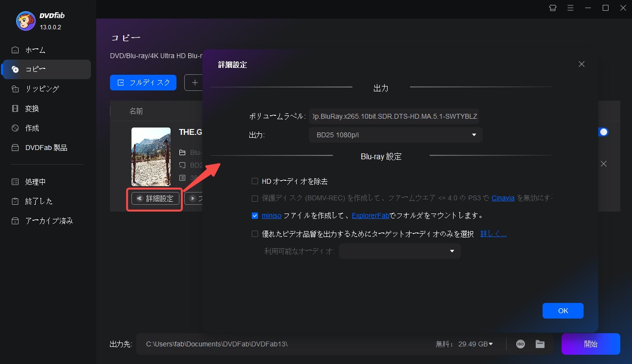Click the 名前 column header
Screen dimensions: 632x364
point(136,111)
